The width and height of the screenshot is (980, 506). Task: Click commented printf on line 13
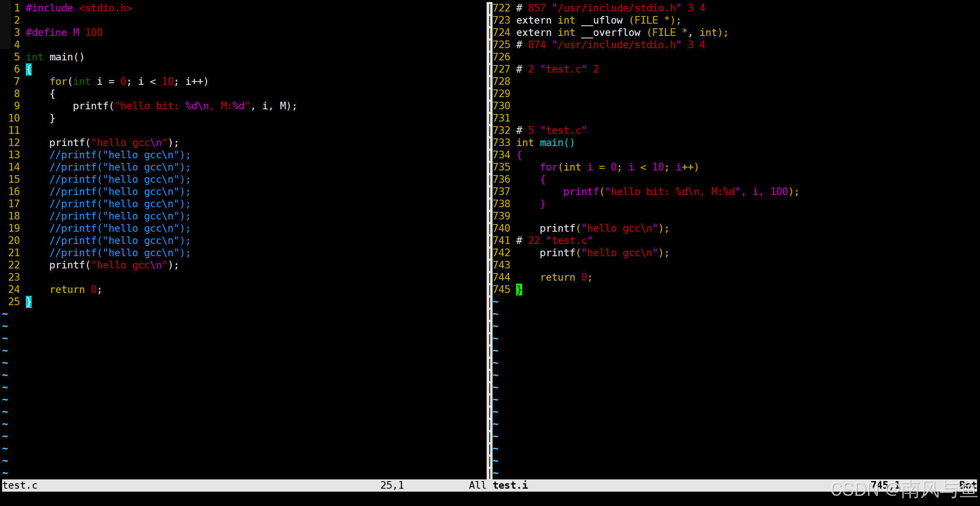pyautogui.click(x=119, y=155)
